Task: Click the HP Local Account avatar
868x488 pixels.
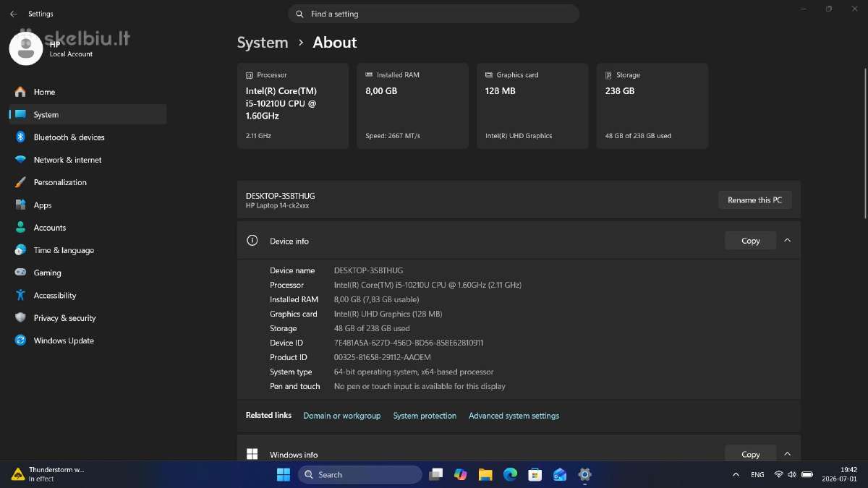Action: coord(26,48)
